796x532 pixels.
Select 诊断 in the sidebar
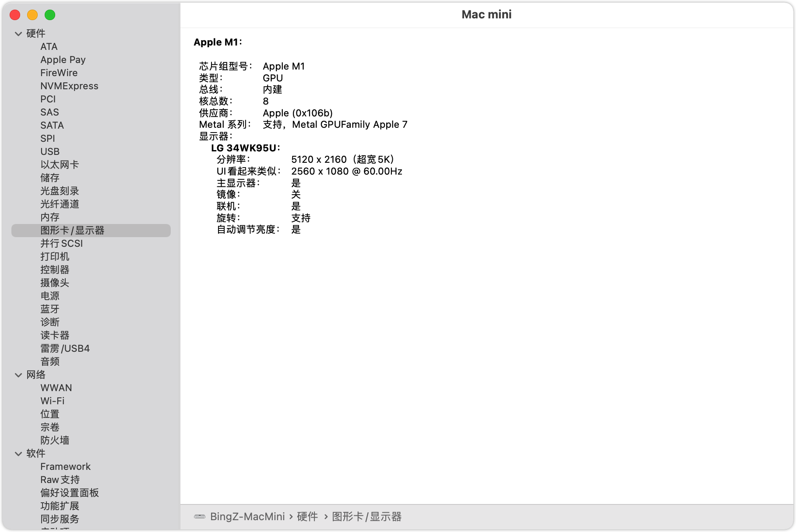(x=50, y=322)
